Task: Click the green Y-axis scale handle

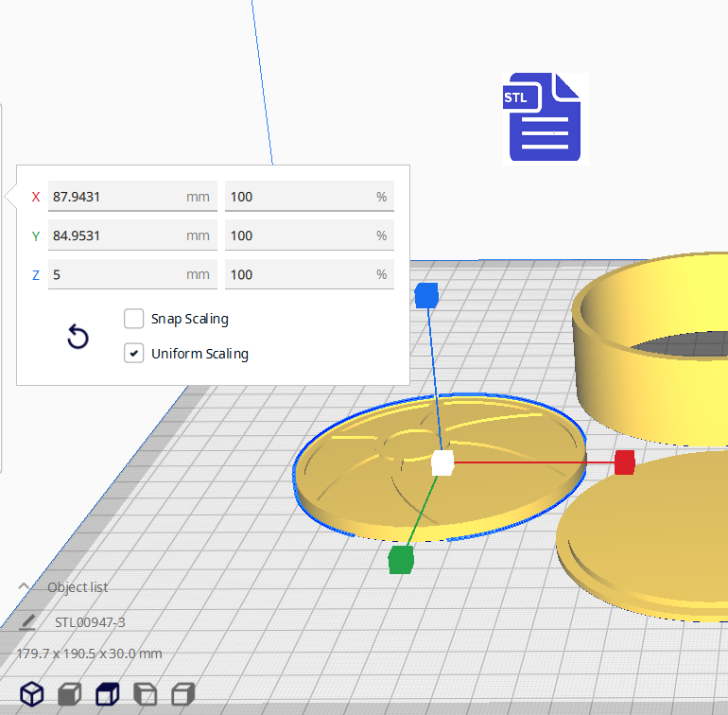Action: (401, 560)
